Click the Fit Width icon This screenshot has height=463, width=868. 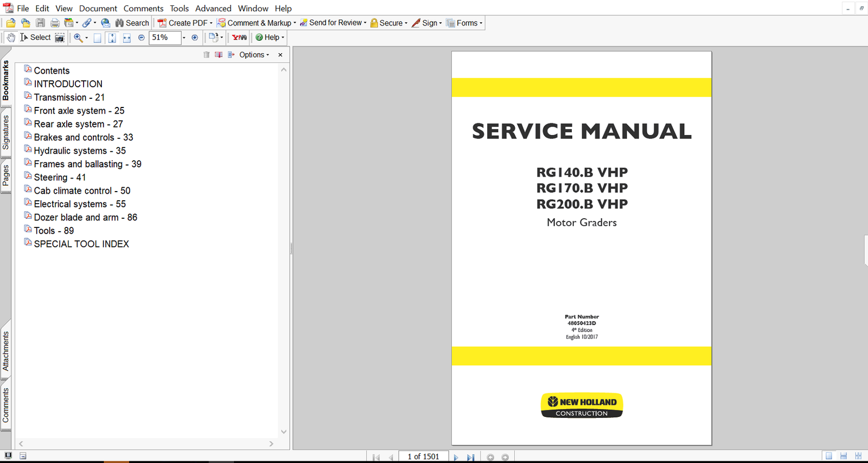coord(126,37)
